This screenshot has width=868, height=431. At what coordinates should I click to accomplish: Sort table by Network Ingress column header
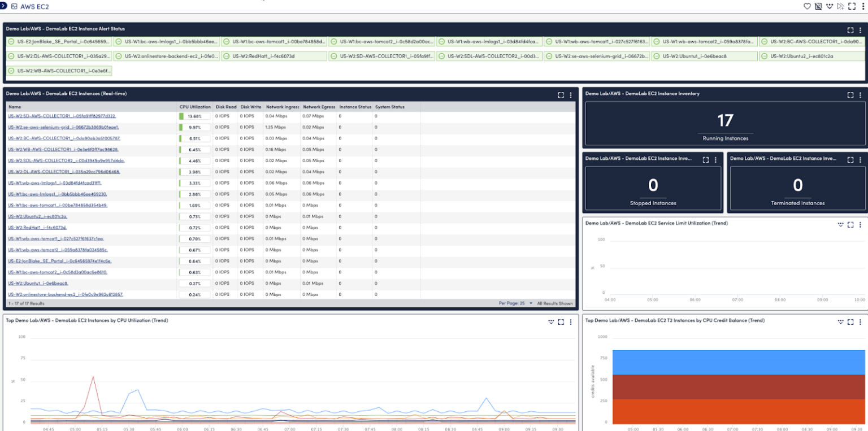pos(283,107)
